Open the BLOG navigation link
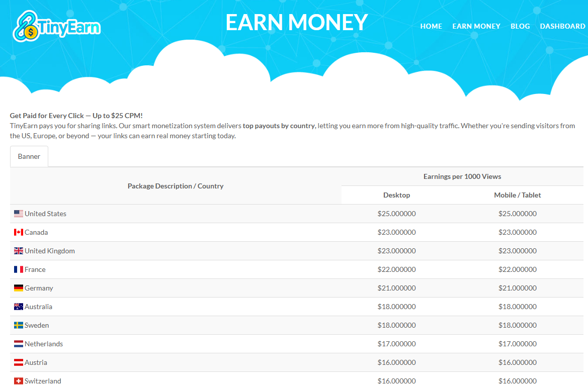The image size is (588, 388). pyautogui.click(x=520, y=26)
